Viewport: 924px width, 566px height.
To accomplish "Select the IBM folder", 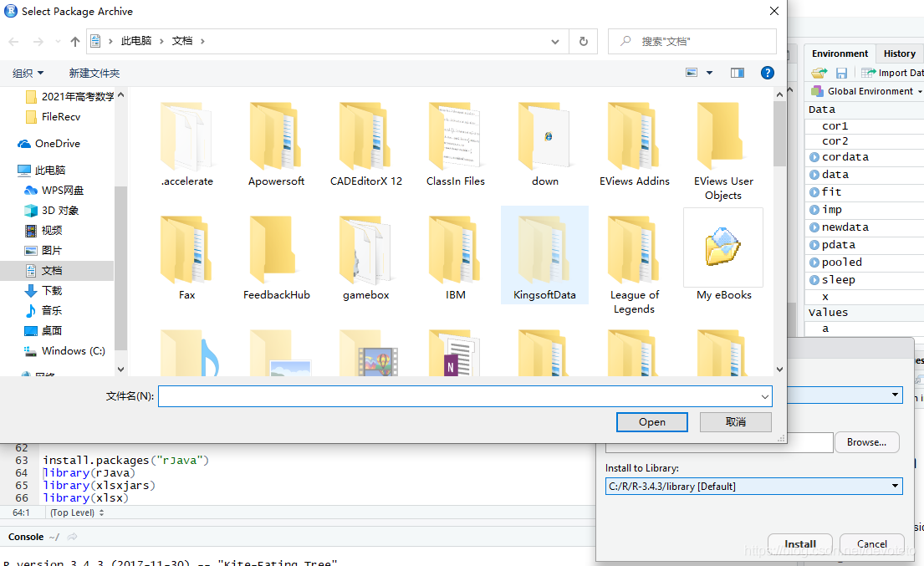I will (x=456, y=258).
